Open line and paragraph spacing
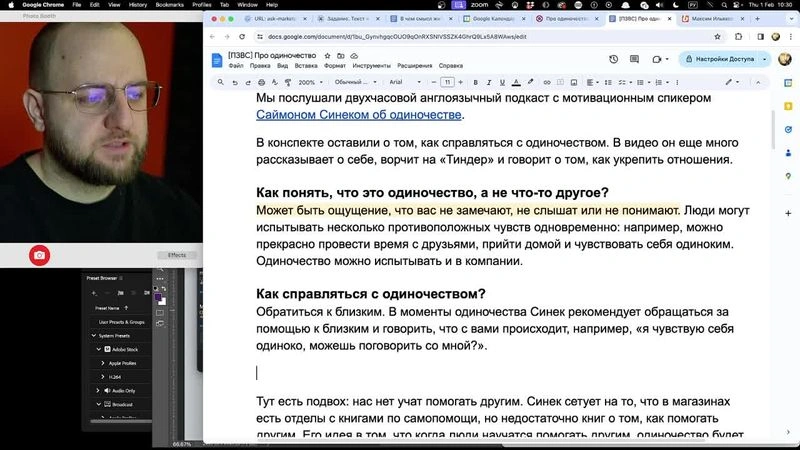The height and width of the screenshot is (450, 800). coord(608,82)
